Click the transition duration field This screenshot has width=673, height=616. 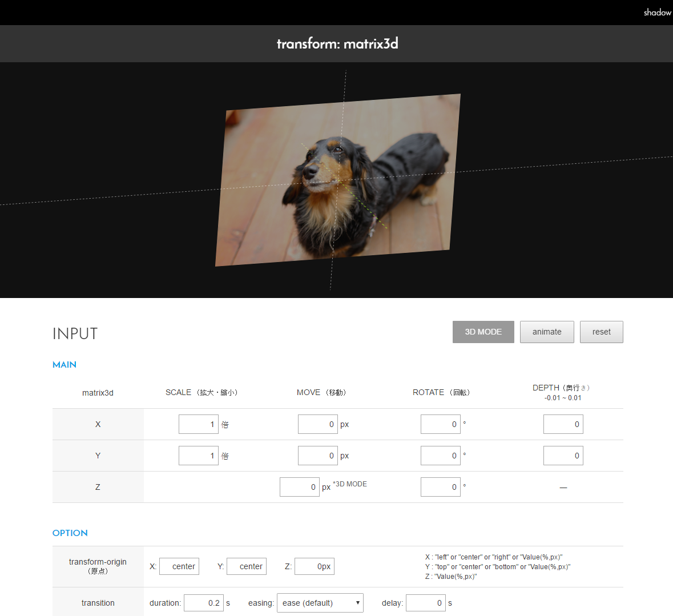point(204,603)
